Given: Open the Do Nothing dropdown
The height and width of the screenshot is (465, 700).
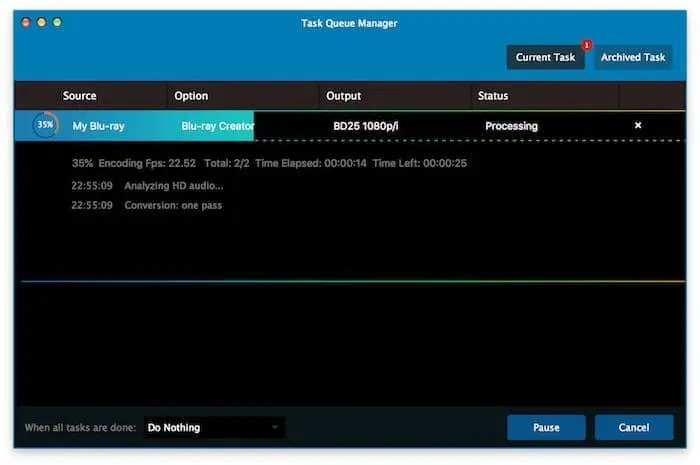Looking at the screenshot, I should pos(214,428).
